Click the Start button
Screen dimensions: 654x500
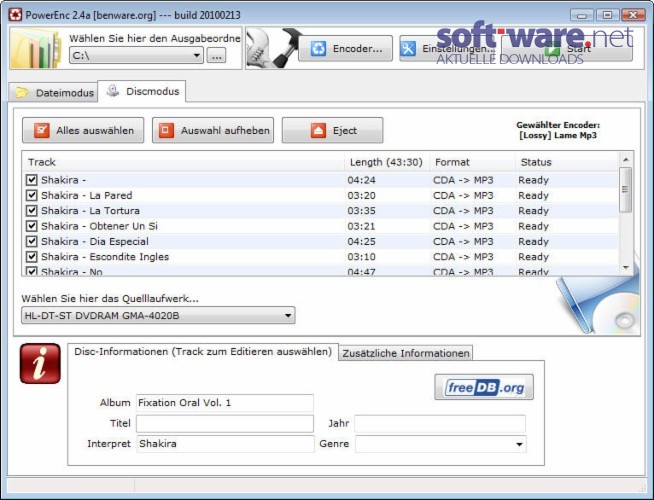click(x=567, y=49)
